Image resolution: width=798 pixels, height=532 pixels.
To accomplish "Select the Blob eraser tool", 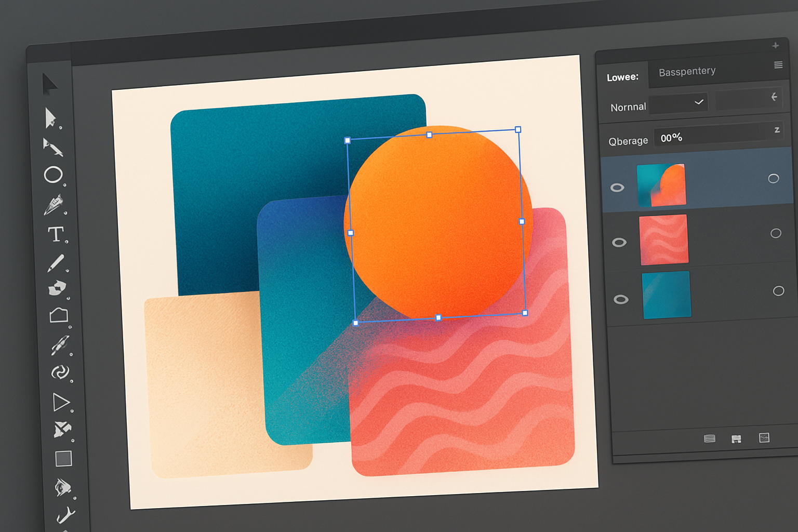I will click(x=57, y=288).
